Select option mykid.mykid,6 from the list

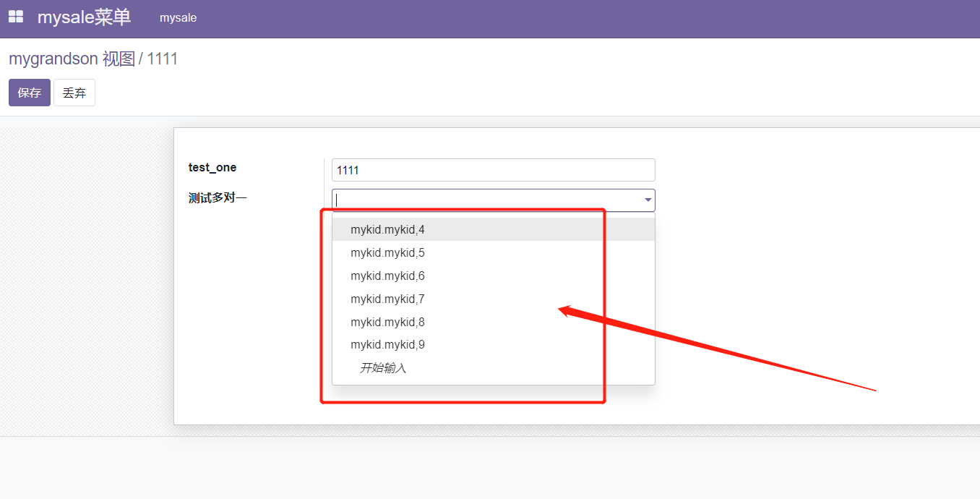(387, 276)
